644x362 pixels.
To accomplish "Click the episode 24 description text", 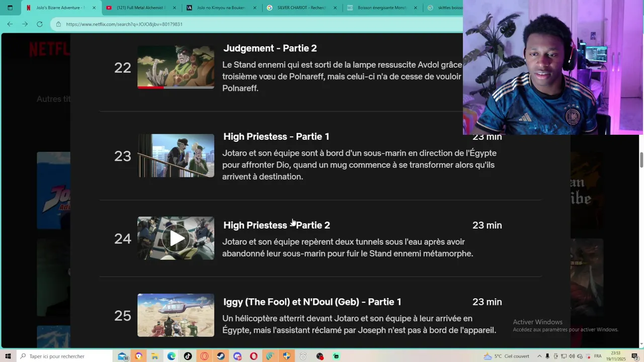I will coord(348,248).
